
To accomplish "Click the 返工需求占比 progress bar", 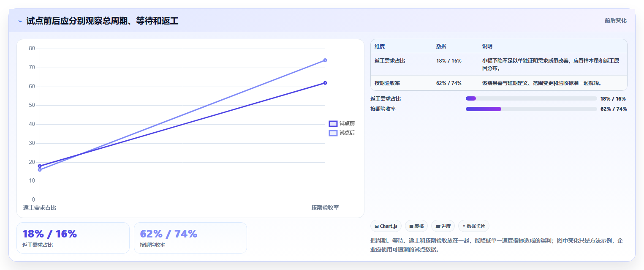I will (531, 98).
